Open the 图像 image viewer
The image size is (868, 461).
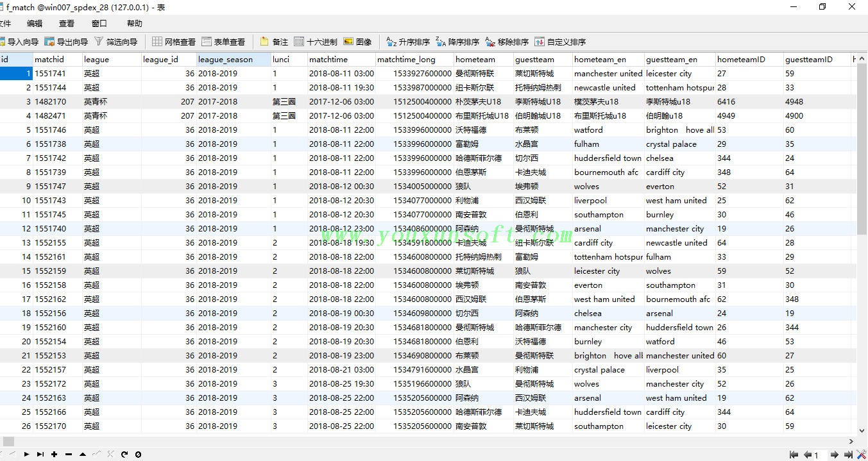coord(357,42)
